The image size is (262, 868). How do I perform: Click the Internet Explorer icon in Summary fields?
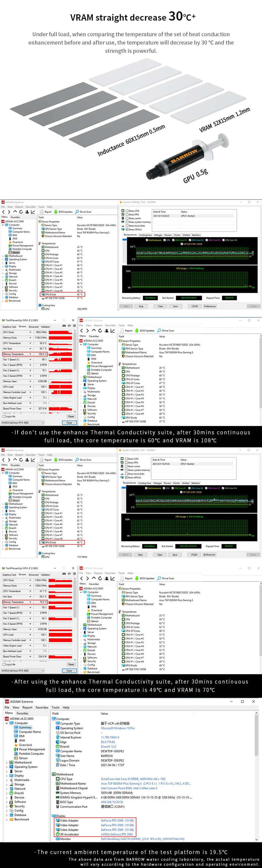57,737
